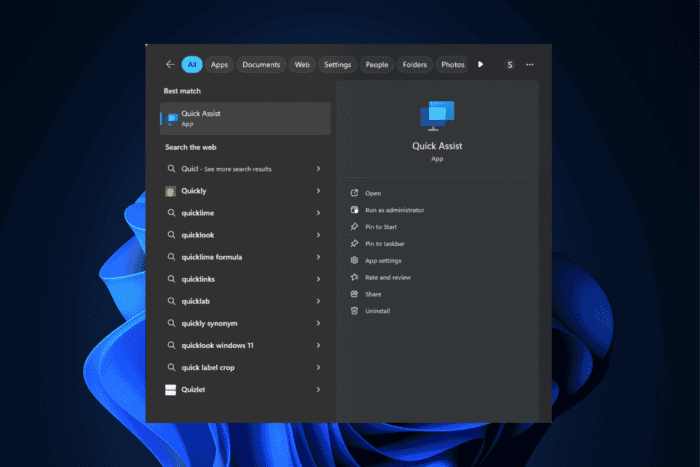Open App settings for Quick Assist
700x467 pixels.
383,261
